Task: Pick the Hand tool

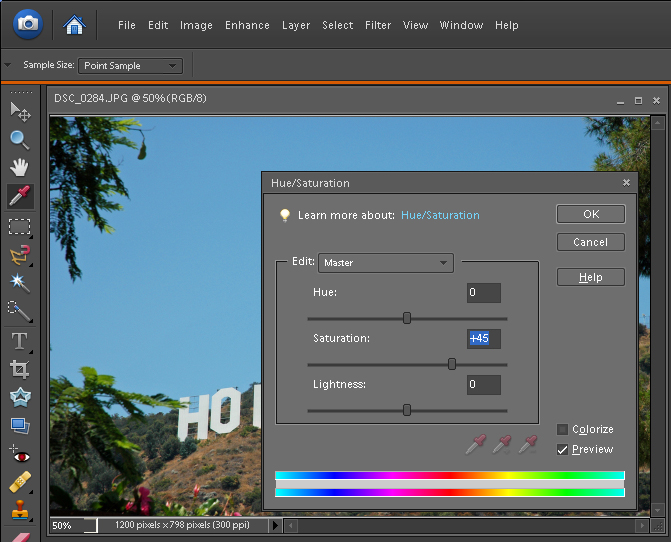Action: [19, 167]
